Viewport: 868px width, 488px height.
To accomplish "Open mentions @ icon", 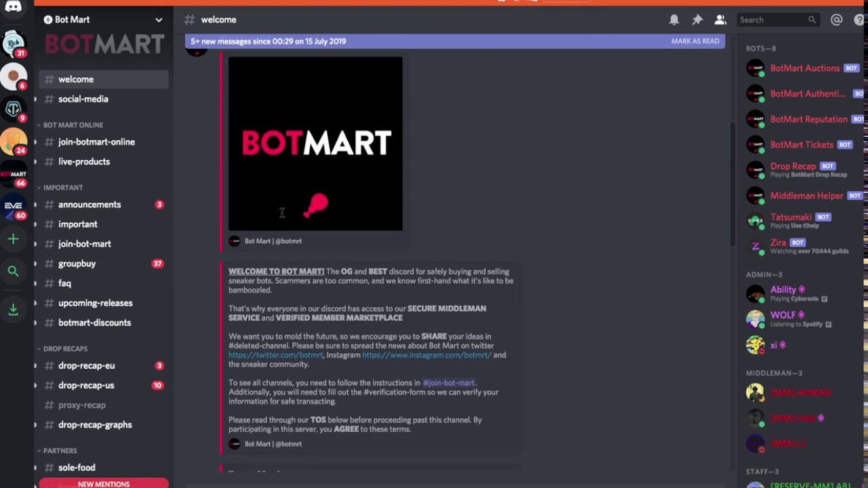I will pos(837,20).
